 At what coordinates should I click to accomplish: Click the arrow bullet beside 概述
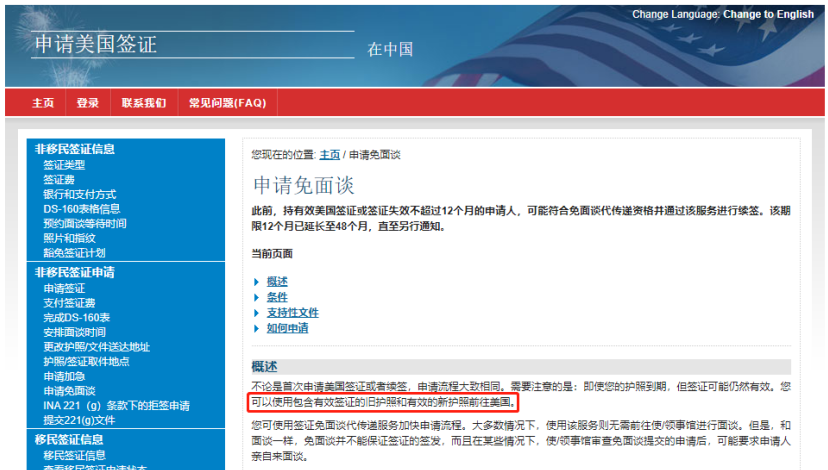(257, 281)
